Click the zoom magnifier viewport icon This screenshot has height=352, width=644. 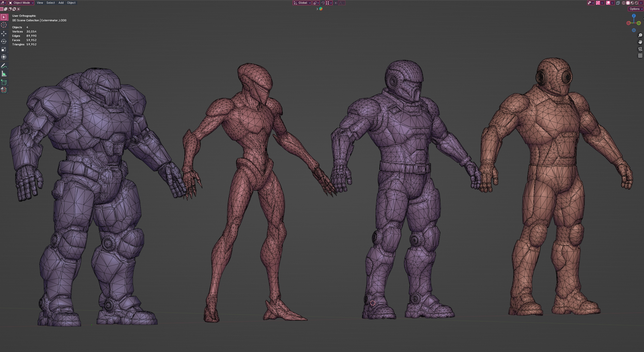click(x=640, y=36)
